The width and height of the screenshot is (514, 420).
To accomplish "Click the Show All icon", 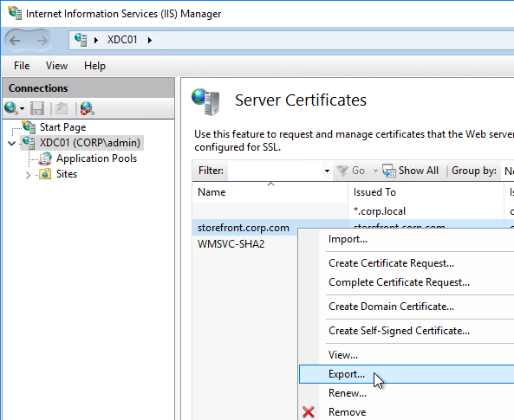I will pyautogui.click(x=389, y=171).
